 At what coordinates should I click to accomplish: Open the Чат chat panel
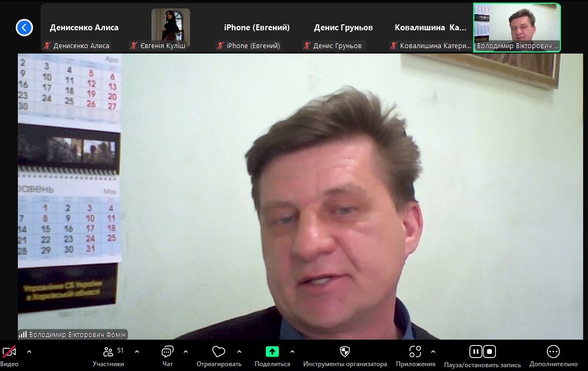click(x=167, y=356)
